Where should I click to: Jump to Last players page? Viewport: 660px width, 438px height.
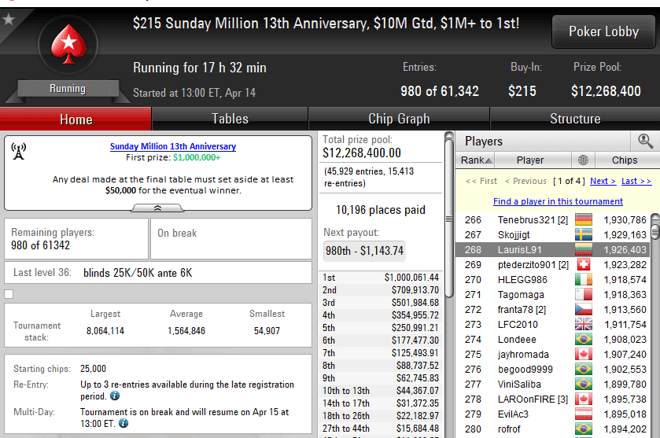[x=636, y=181]
